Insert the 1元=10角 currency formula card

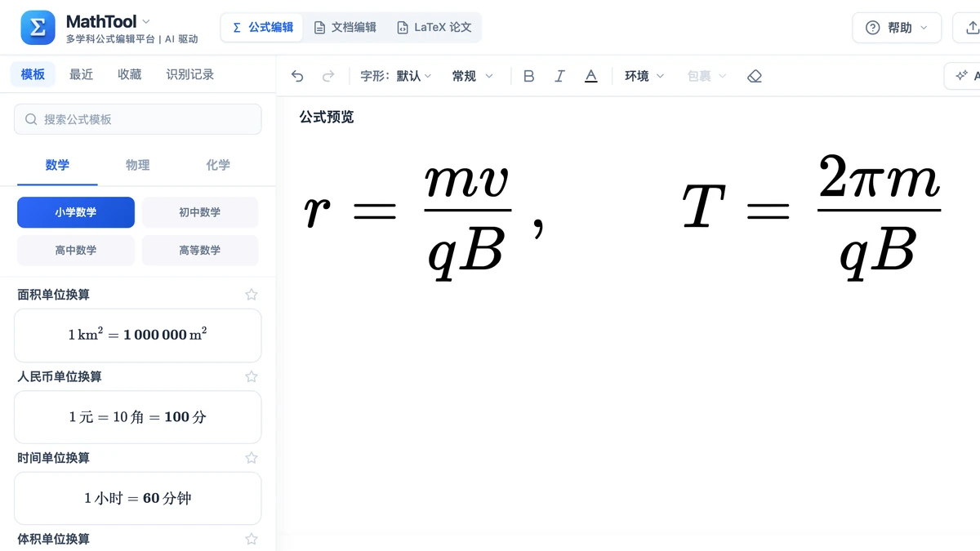(x=138, y=417)
